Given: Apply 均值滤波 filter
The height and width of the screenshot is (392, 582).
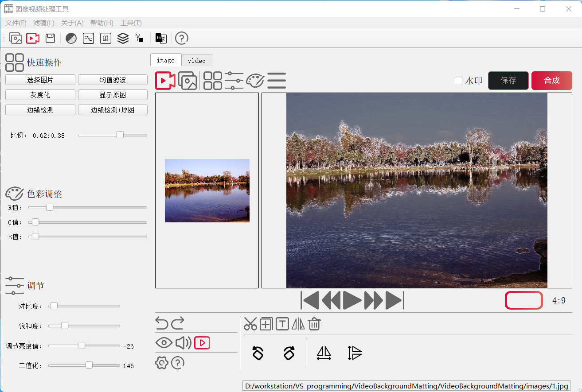Looking at the screenshot, I should tap(113, 80).
